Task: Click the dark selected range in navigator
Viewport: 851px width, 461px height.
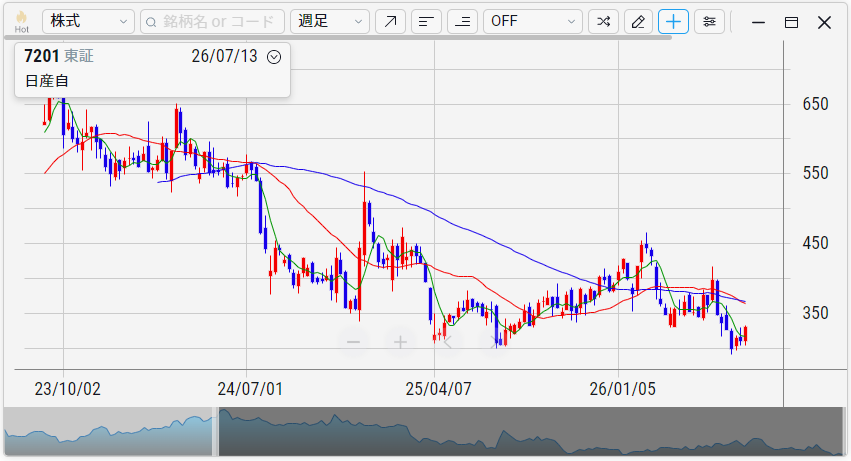Action: click(x=530, y=432)
